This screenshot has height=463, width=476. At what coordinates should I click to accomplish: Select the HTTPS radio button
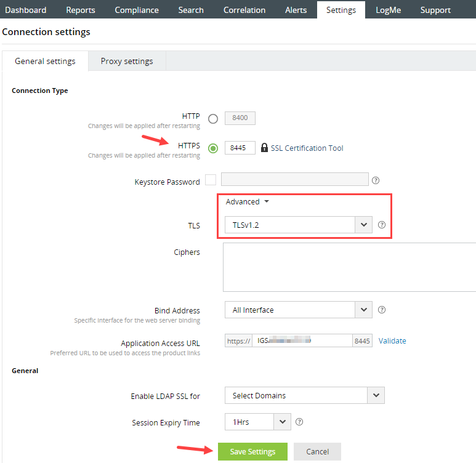(213, 148)
